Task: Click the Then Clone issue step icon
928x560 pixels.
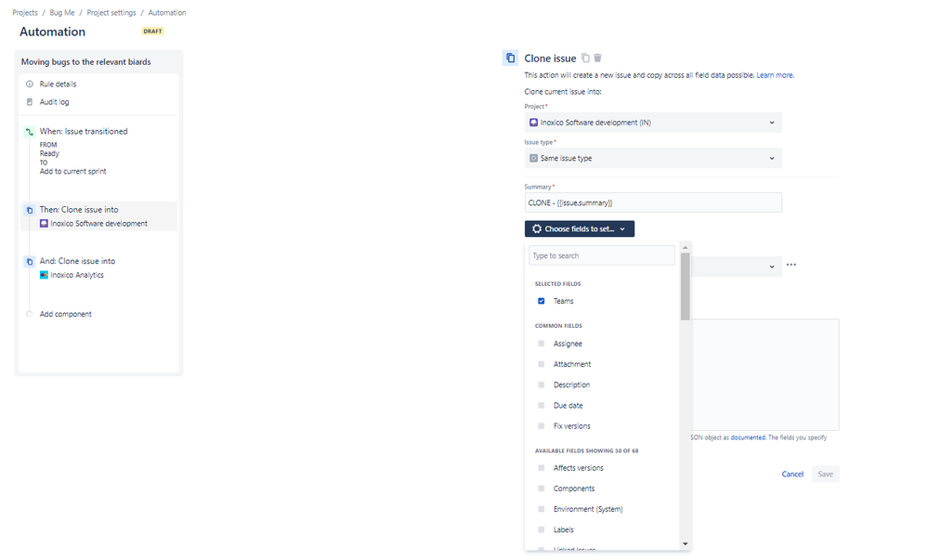Action: tap(29, 210)
